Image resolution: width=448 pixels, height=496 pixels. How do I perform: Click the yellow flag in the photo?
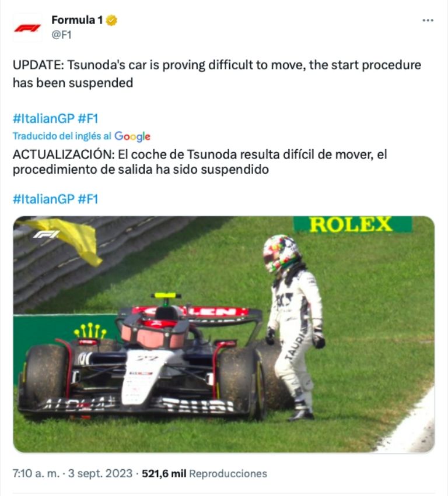tap(68, 239)
